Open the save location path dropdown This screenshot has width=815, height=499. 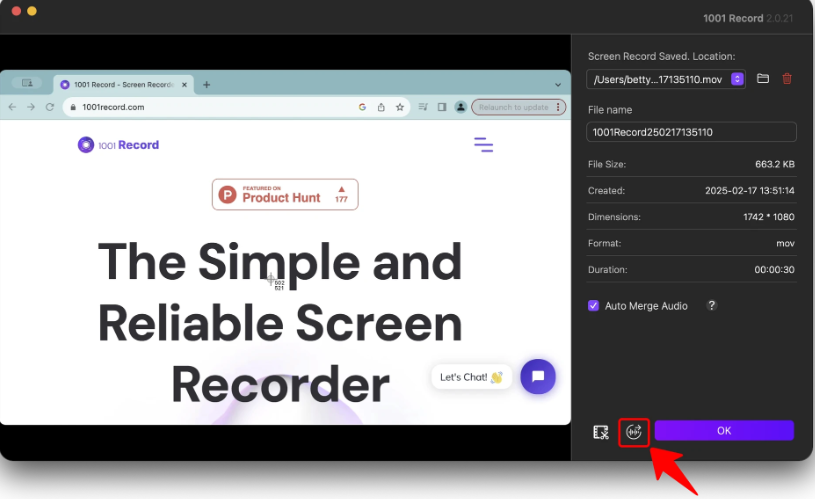tap(737, 79)
